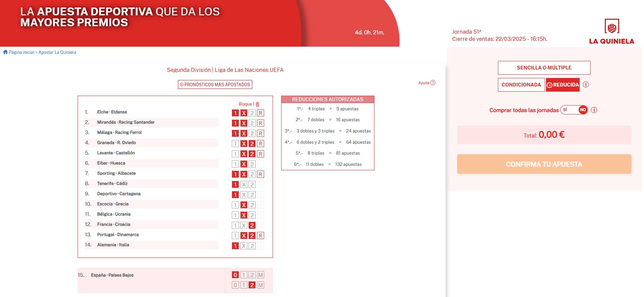Toggle R for Sporting-Albacete

(x=260, y=174)
